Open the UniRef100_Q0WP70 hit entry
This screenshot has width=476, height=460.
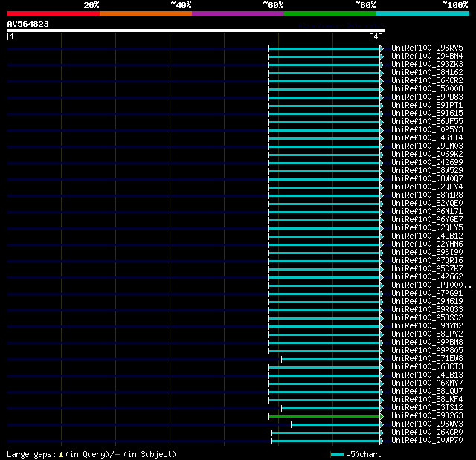427,440
